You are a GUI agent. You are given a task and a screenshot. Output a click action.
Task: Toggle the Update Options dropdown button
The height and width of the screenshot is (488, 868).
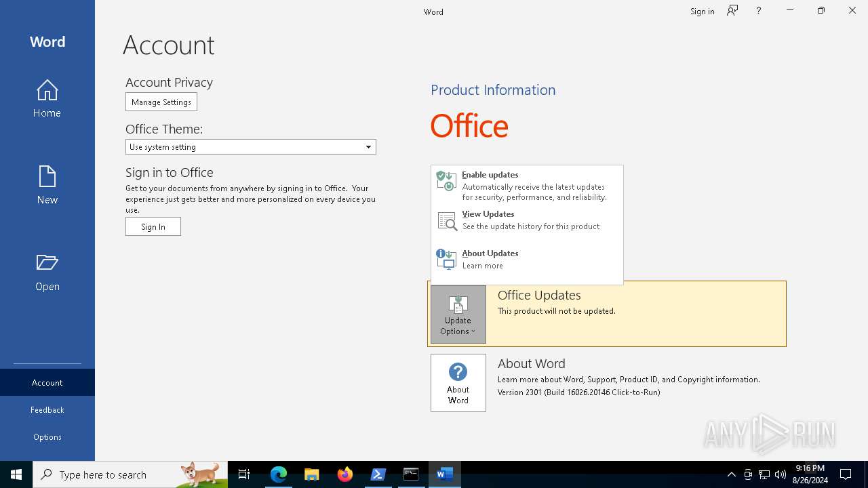tap(458, 314)
